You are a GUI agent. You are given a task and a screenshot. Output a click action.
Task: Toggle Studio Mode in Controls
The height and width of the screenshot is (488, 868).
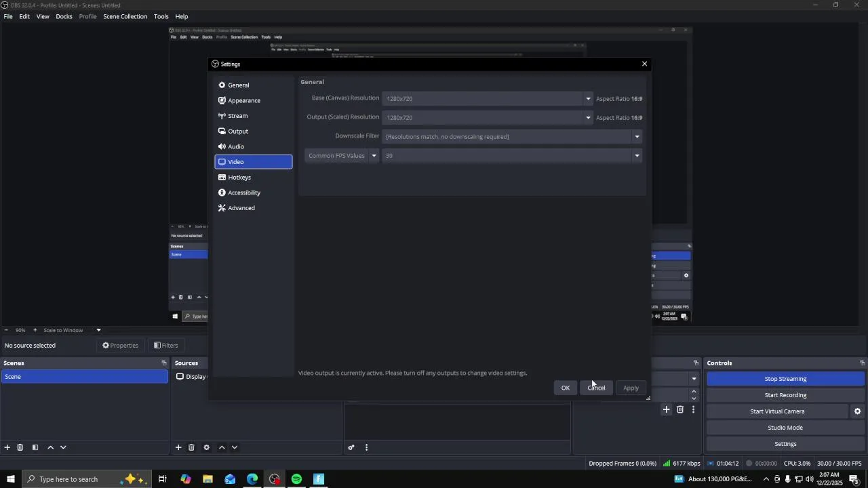[785, 428]
